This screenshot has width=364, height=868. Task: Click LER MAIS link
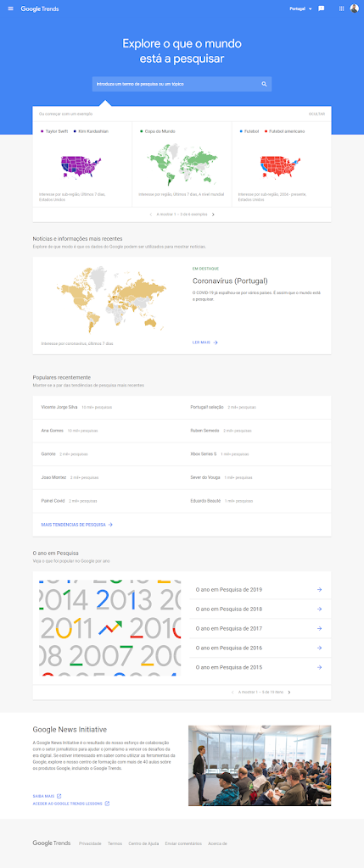(205, 342)
